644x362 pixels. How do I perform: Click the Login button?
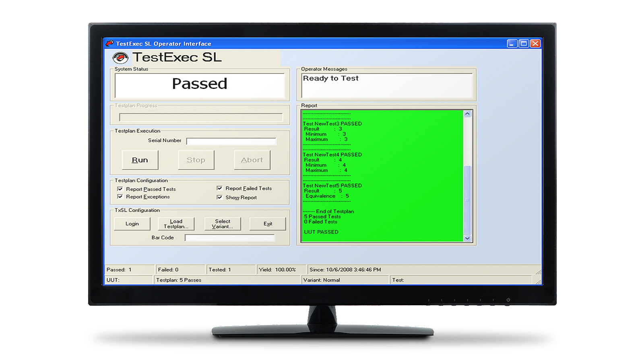pyautogui.click(x=132, y=224)
